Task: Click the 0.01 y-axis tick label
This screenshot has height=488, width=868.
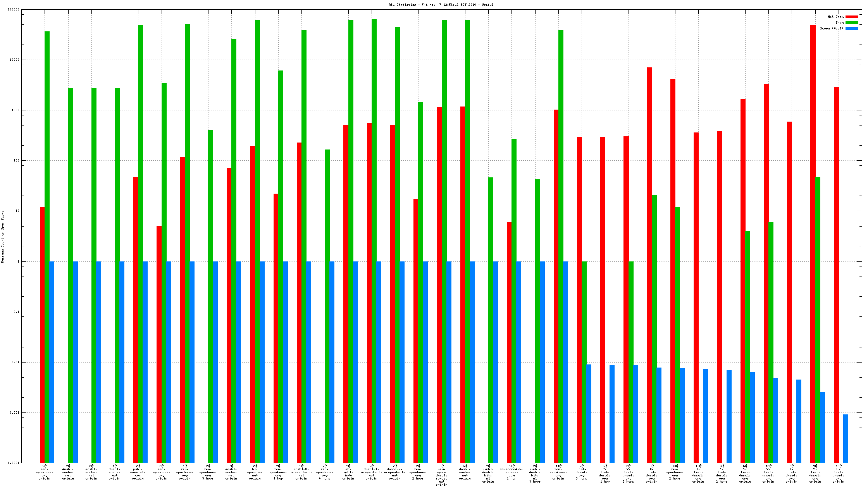Action: [15, 362]
